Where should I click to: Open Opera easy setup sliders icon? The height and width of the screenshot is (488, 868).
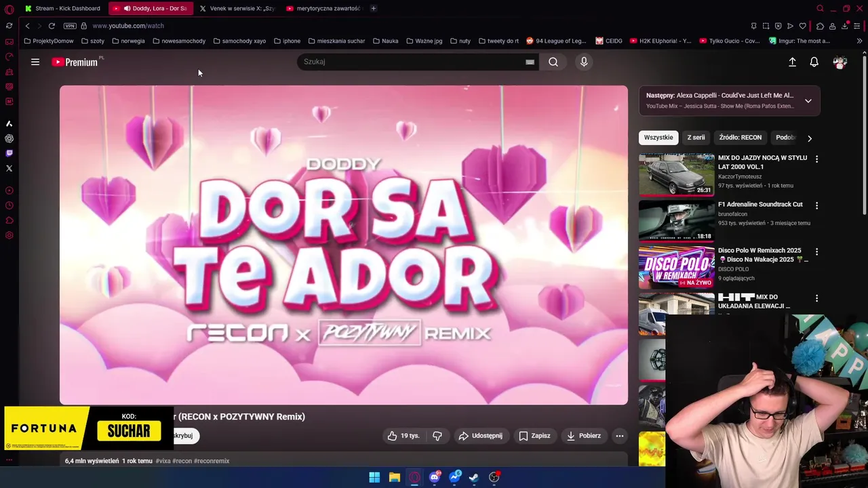(x=857, y=26)
